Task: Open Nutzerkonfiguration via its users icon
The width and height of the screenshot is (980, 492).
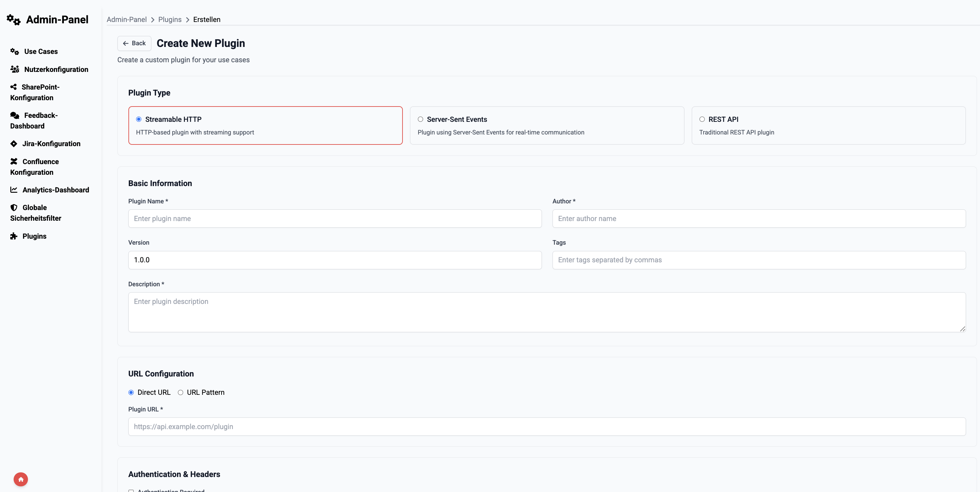Action: [x=15, y=69]
